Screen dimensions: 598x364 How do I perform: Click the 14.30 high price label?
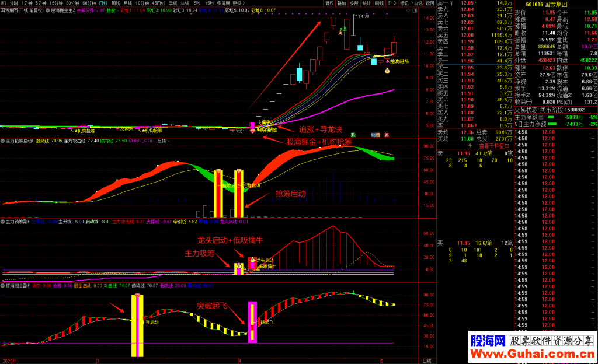(x=363, y=16)
